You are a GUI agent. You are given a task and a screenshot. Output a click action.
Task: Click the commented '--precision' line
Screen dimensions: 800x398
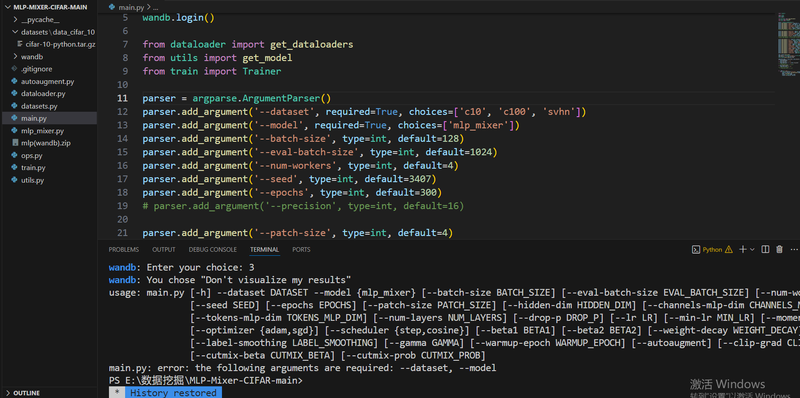pyautogui.click(x=303, y=206)
